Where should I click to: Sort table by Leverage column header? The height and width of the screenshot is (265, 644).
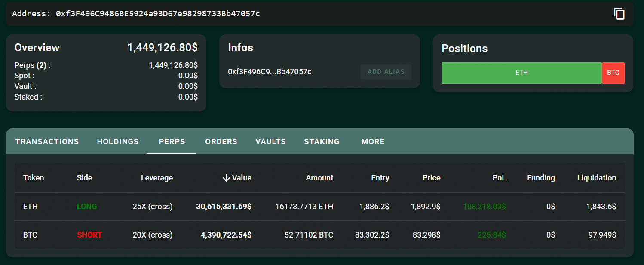[x=156, y=178]
